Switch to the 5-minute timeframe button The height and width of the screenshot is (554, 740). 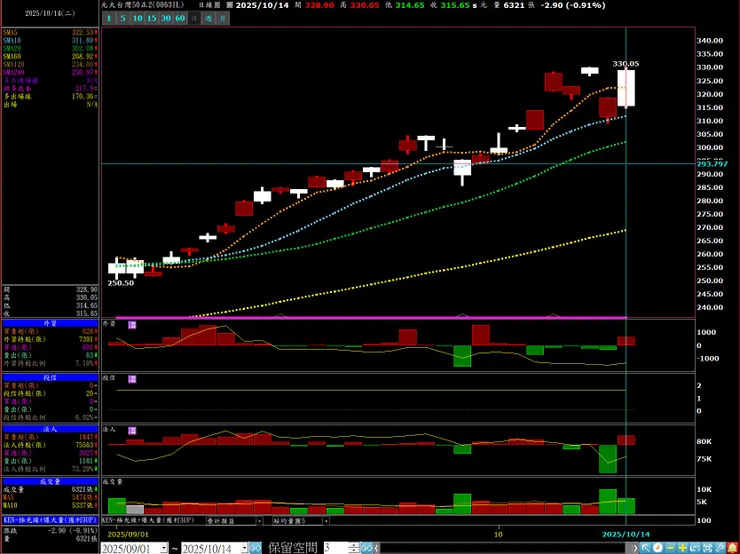[x=123, y=18]
